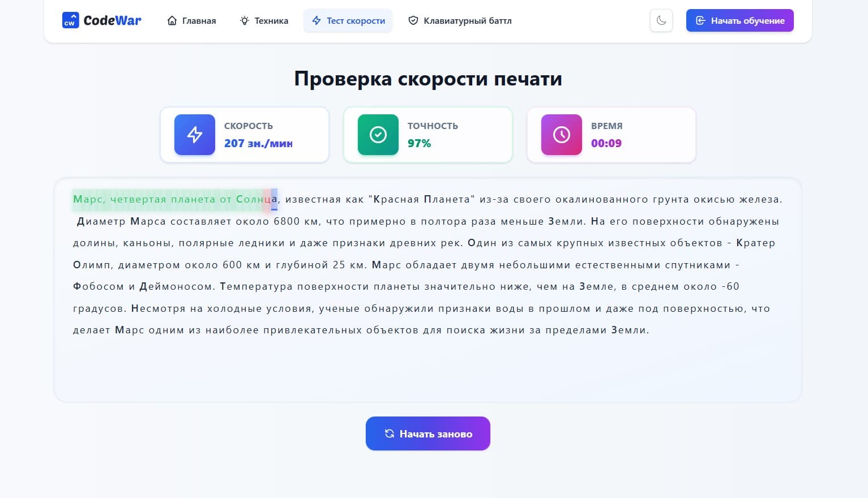
Task: Switch to the Клавиатурный баттл tab
Action: pos(467,20)
